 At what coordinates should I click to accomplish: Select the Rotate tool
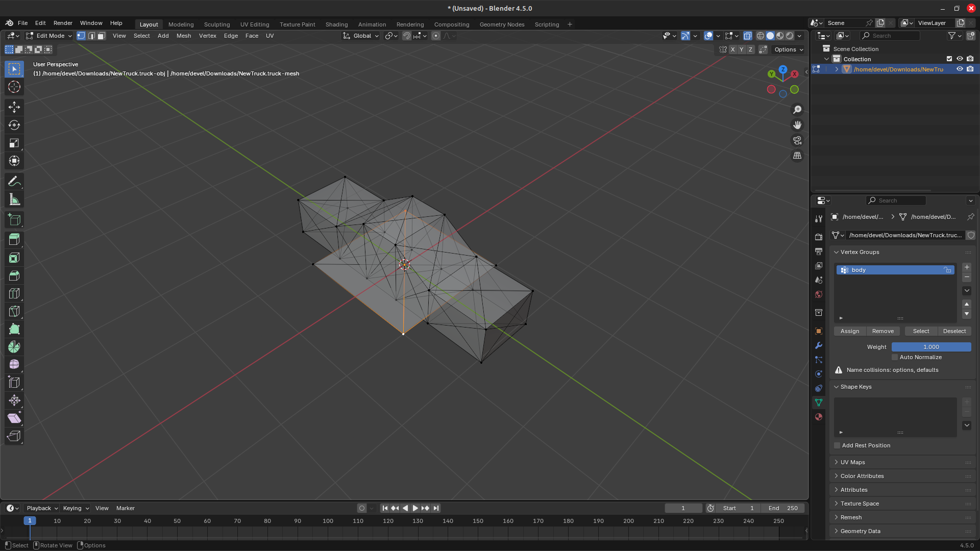tap(14, 125)
